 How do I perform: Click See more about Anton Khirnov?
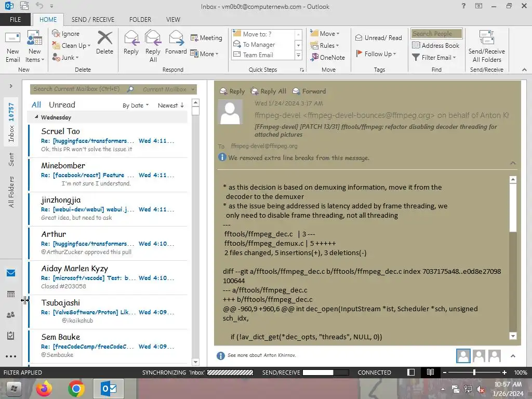pos(262,355)
